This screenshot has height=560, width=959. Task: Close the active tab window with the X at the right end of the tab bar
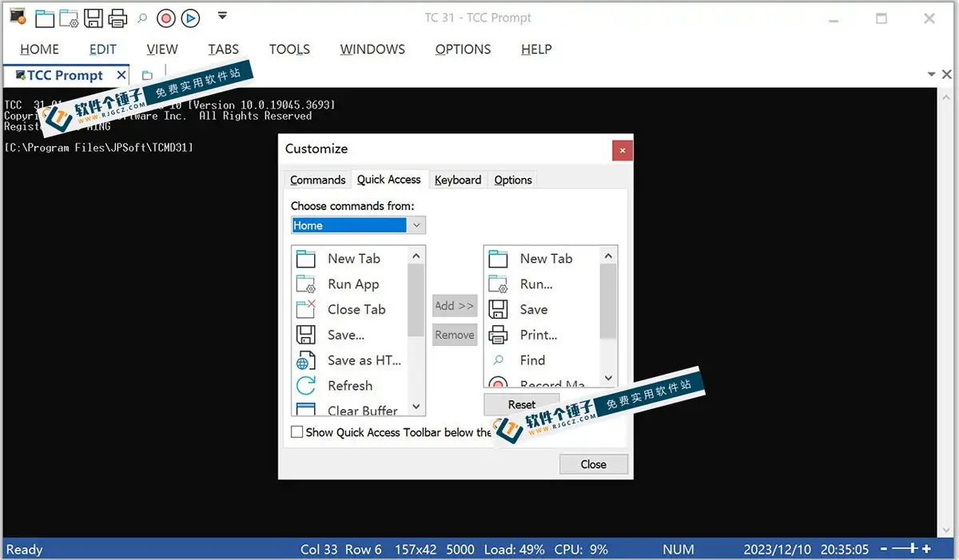click(x=949, y=74)
